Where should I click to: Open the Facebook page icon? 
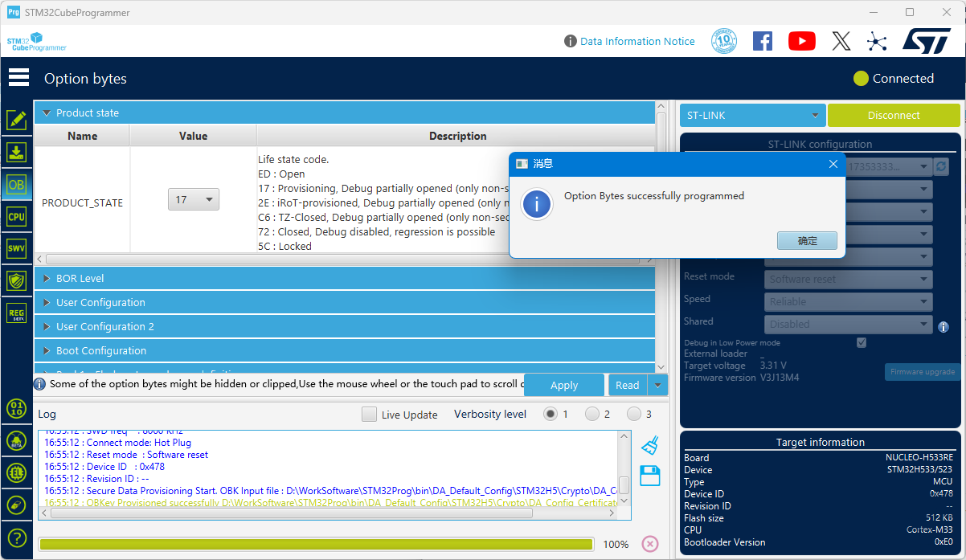click(x=762, y=41)
